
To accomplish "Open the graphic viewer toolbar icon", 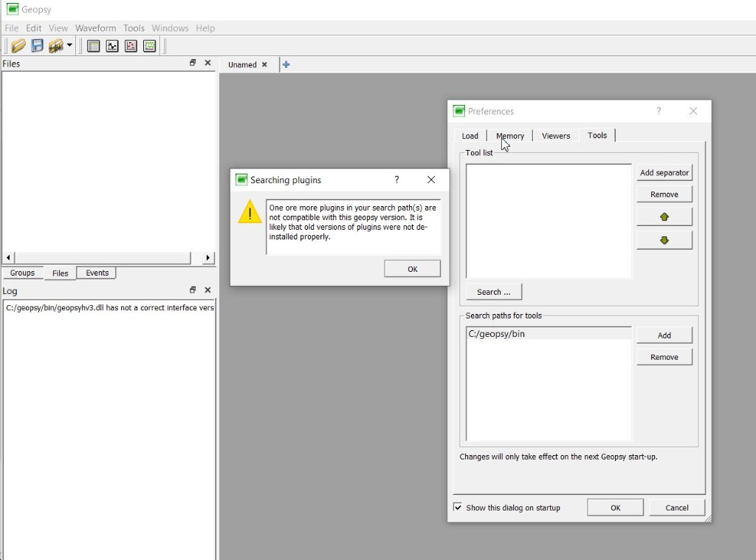I will (112, 46).
